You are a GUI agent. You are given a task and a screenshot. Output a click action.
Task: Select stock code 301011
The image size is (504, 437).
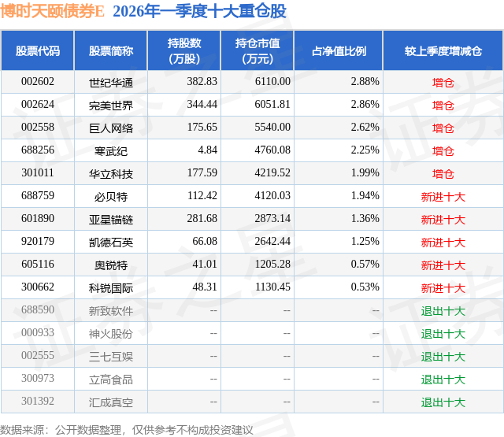[x=38, y=173]
